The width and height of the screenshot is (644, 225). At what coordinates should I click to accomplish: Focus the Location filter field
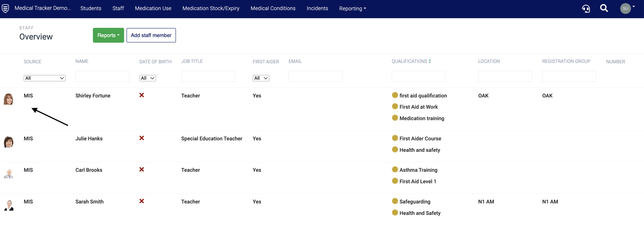click(x=505, y=76)
